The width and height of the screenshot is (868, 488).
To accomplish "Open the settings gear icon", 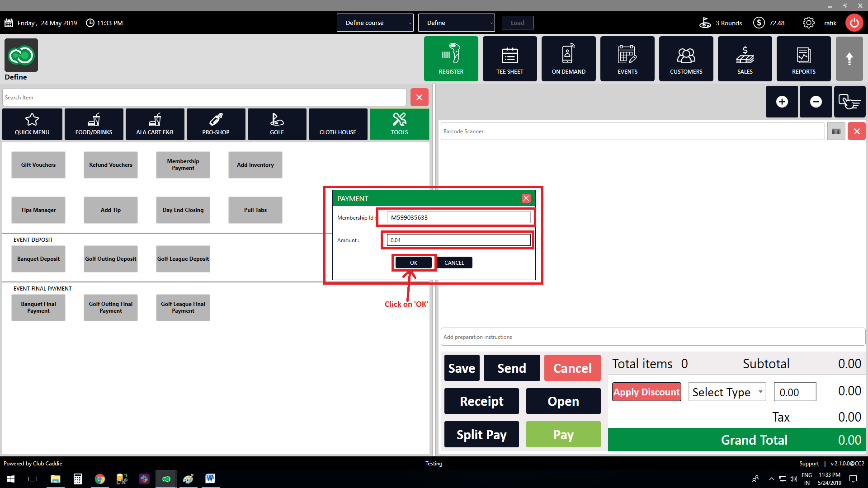I will coord(808,23).
